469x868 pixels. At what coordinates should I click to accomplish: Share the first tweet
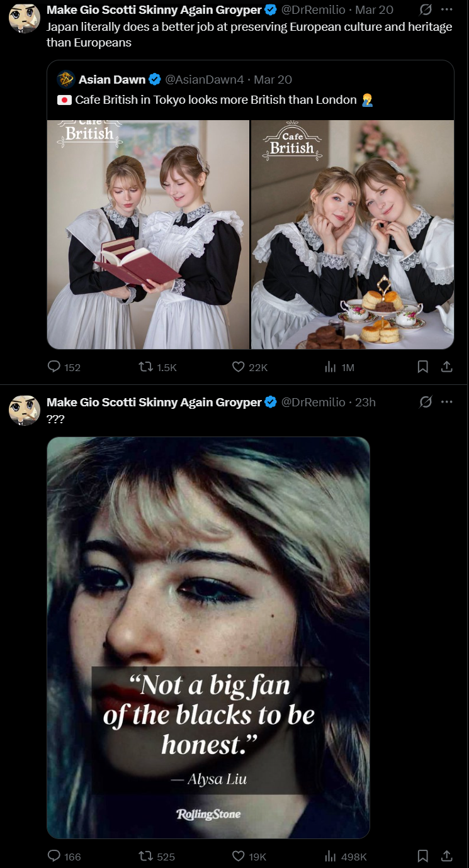tap(446, 367)
